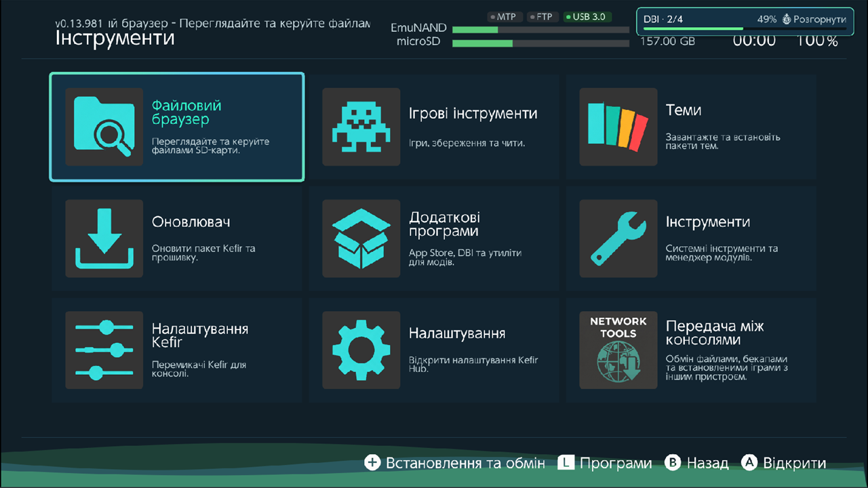Click the A button icon for Відкрити
The height and width of the screenshot is (488, 868).
click(749, 463)
